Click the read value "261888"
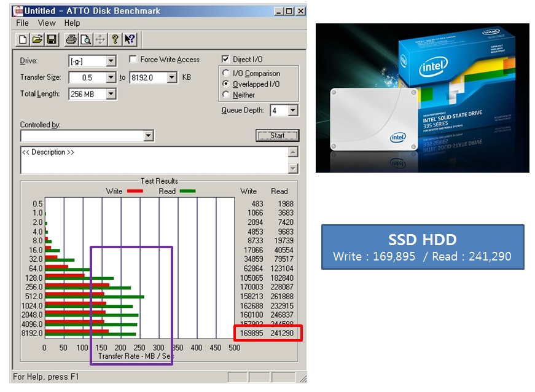 [x=282, y=297]
